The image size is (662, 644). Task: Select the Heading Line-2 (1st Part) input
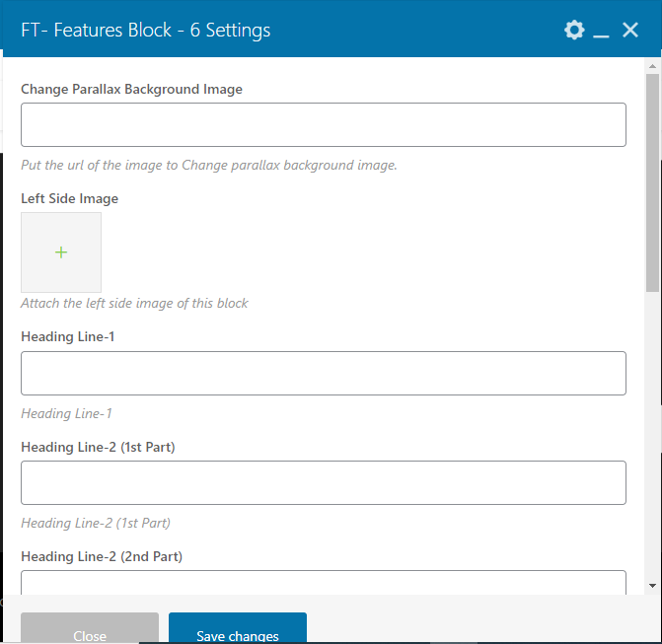click(323, 483)
